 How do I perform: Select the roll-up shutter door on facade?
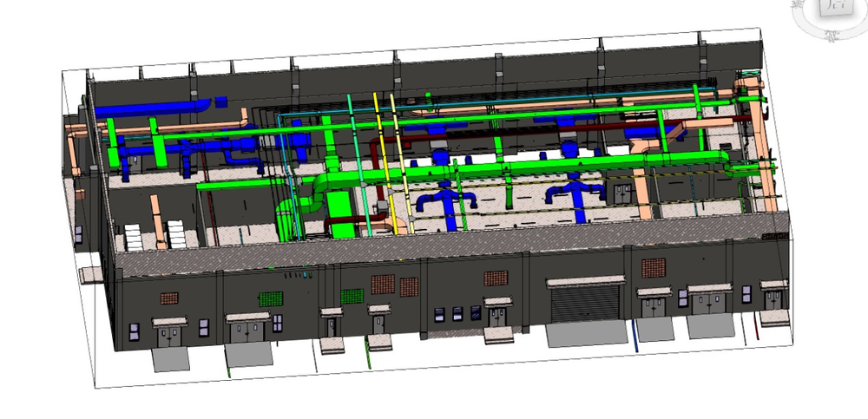pos(584,305)
